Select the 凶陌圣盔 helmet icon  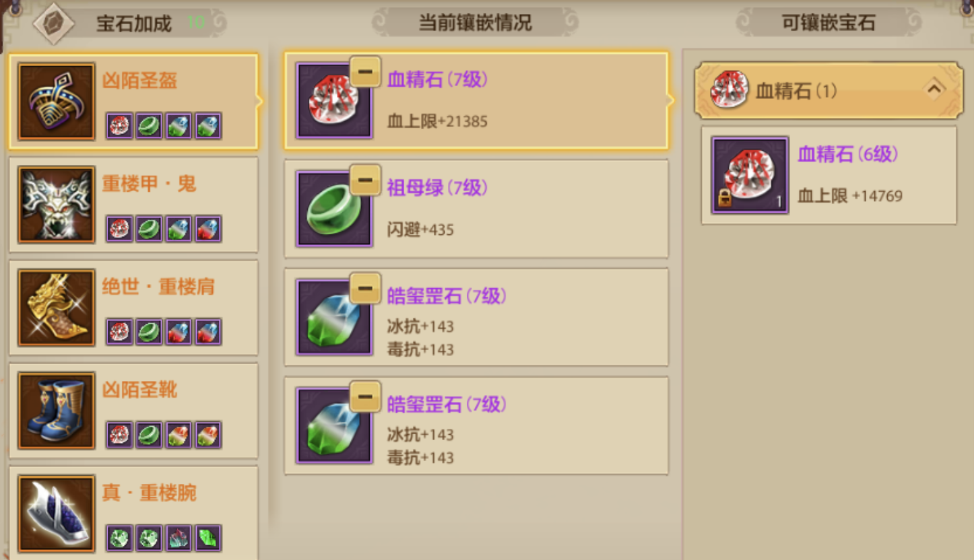[x=57, y=102]
